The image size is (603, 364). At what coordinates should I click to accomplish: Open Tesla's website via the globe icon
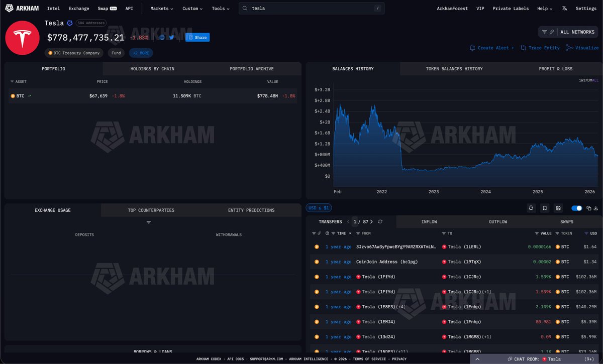[x=162, y=37]
